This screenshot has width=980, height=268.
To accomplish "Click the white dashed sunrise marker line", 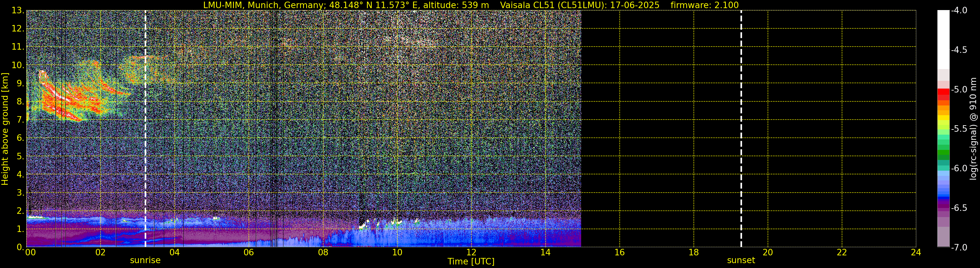I will pyautogui.click(x=145, y=129).
